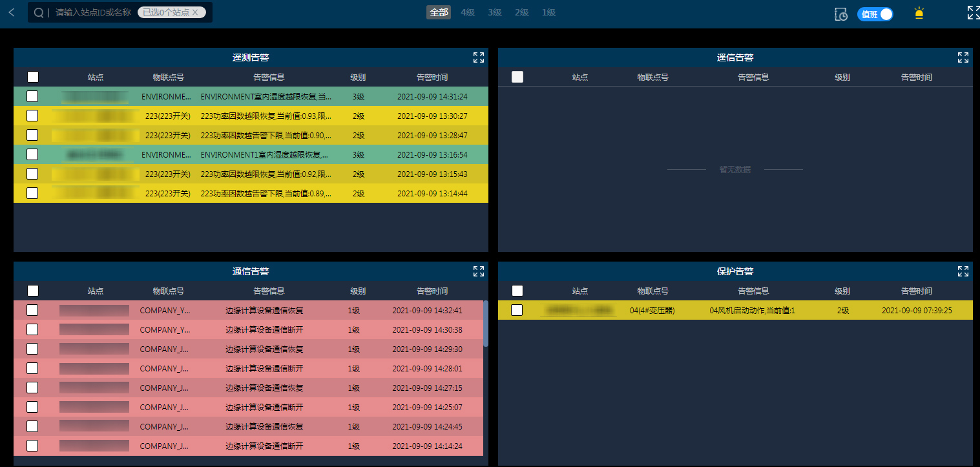Image resolution: width=980 pixels, height=467 pixels.
Task: Click the yellow alarm light icon
Action: [919, 14]
